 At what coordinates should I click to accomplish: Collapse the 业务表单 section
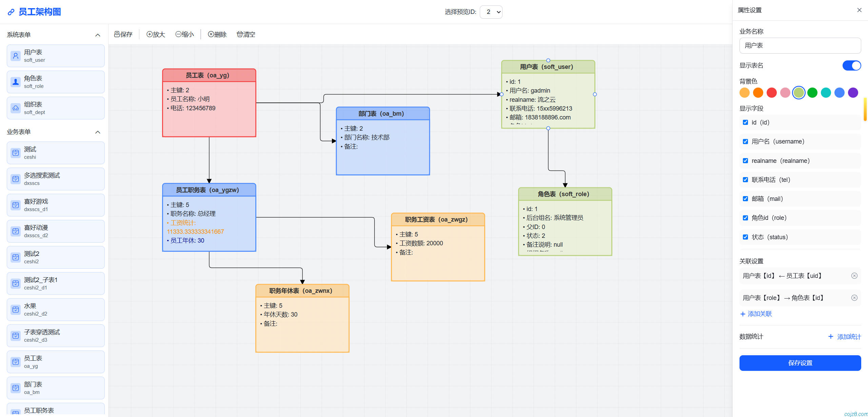click(98, 132)
